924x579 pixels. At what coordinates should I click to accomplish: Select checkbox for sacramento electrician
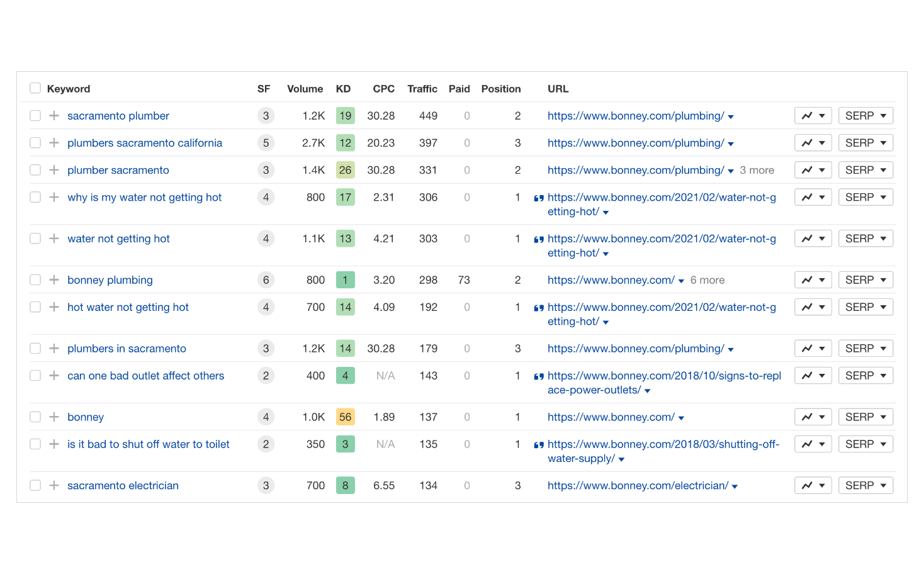click(35, 486)
